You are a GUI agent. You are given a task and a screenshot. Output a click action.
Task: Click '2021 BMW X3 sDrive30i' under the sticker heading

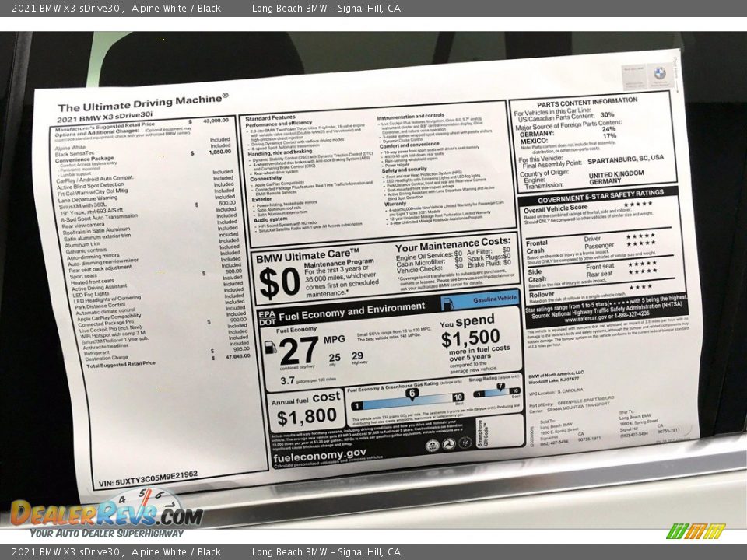point(105,117)
